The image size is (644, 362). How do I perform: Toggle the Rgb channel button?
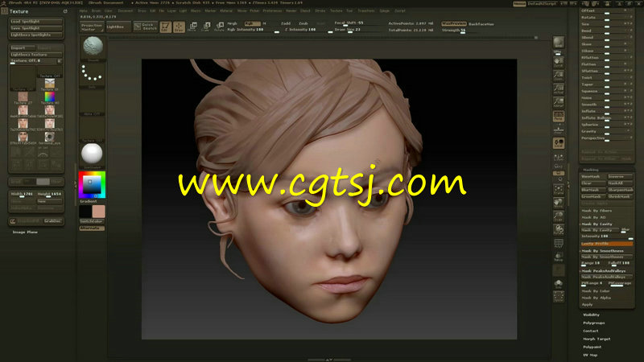[x=253, y=23]
